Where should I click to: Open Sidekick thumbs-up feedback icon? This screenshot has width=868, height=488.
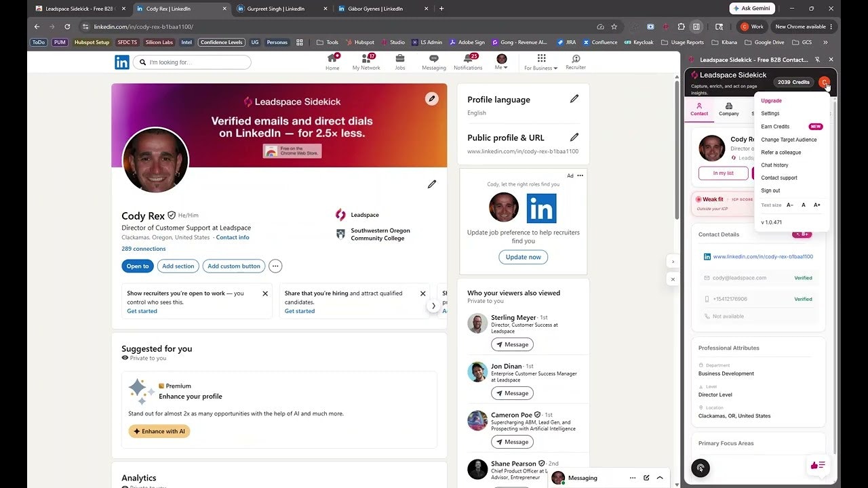coord(818,465)
